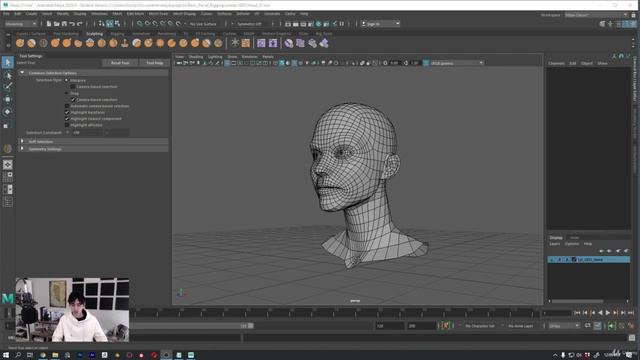This screenshot has width=640, height=360.
Task: Play the animation forwards
Action: (x=608, y=313)
